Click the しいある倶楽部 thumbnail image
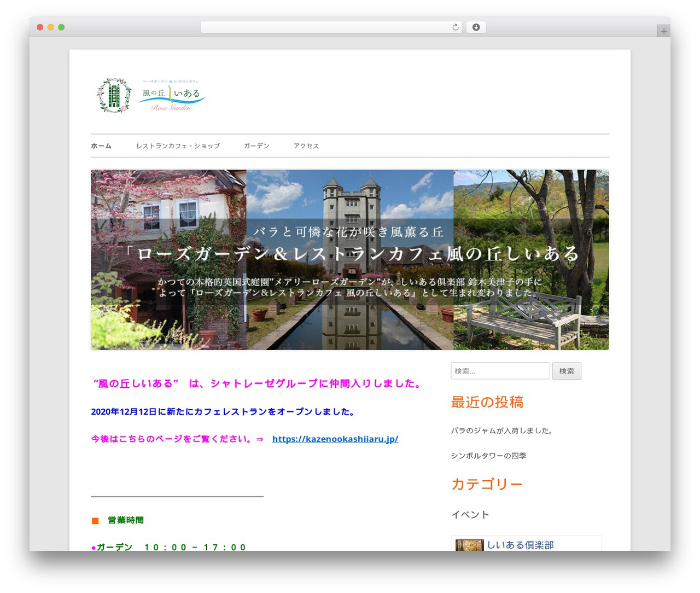700x593 pixels. point(470,545)
